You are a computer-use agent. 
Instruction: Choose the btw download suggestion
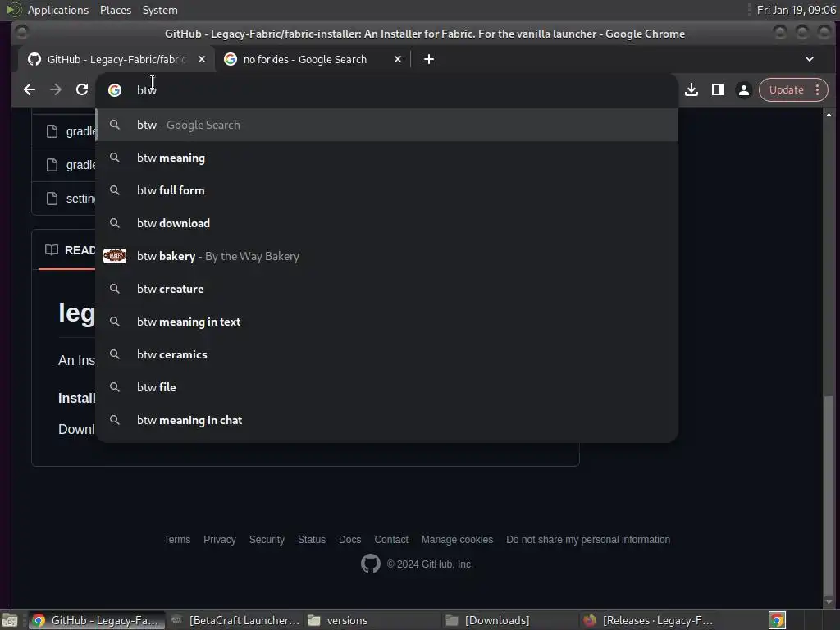pyautogui.click(x=387, y=223)
